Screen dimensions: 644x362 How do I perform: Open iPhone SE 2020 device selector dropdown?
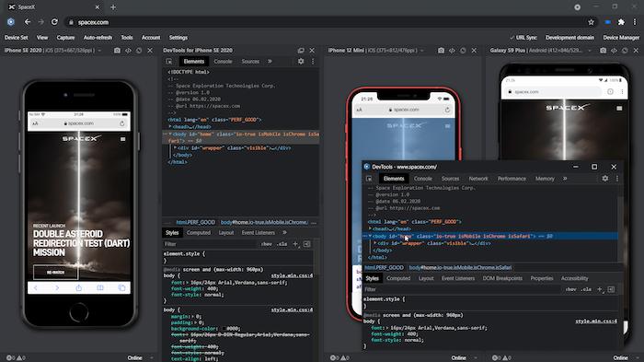pyautogui.click(x=99, y=50)
